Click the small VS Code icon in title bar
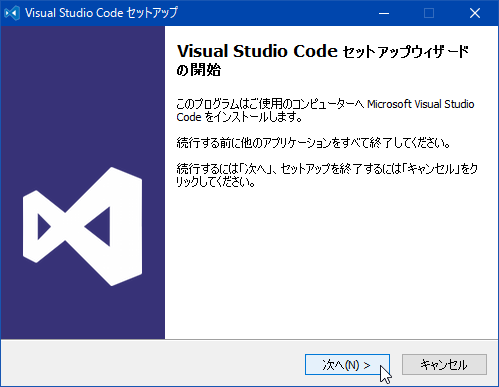 (x=12, y=13)
